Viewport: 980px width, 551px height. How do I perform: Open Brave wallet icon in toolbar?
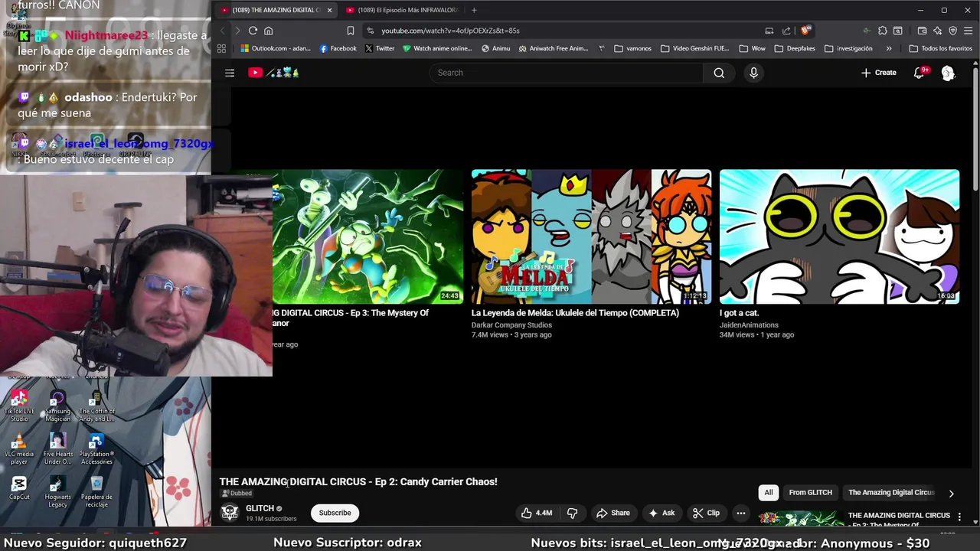pyautogui.click(x=922, y=31)
